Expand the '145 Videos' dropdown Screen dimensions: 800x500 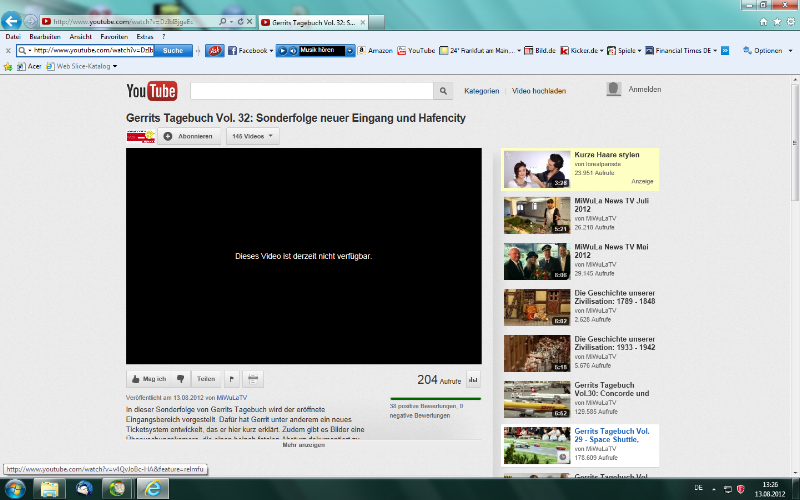(252, 136)
